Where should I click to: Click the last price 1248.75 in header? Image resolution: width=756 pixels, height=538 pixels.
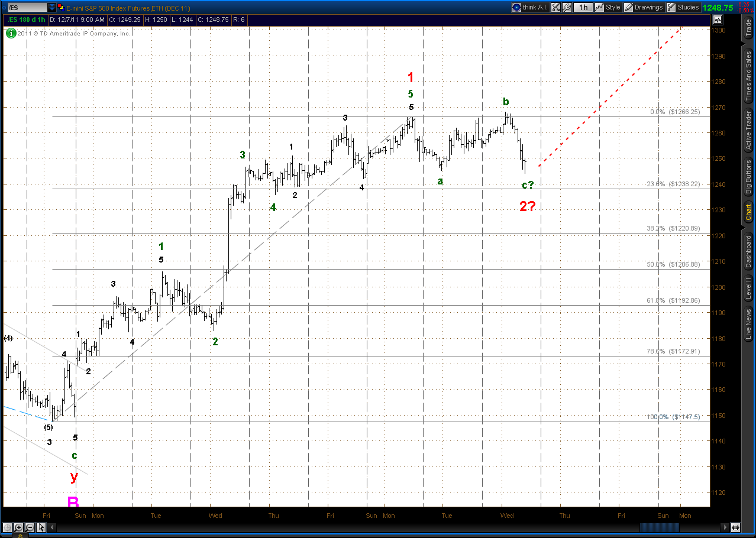[718, 8]
